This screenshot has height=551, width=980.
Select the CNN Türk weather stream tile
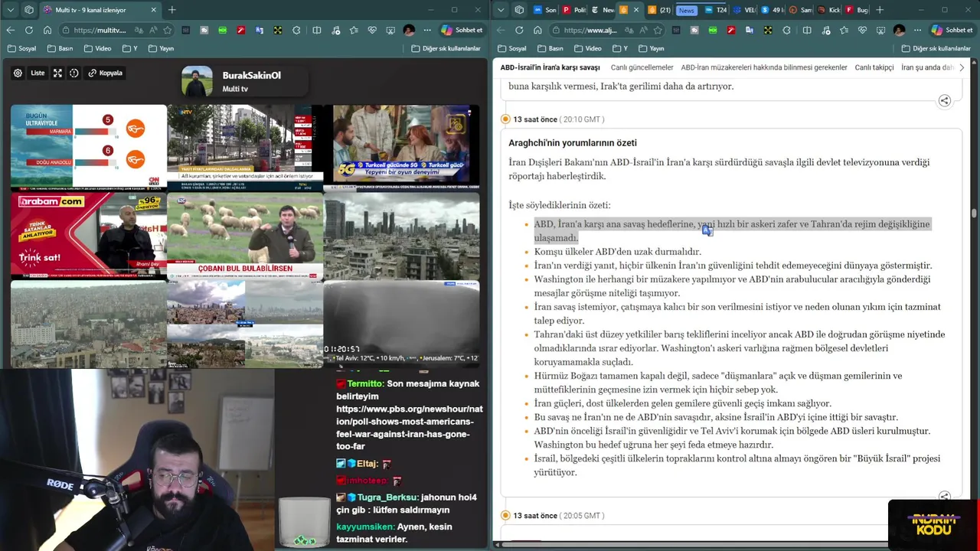pyautogui.click(x=88, y=147)
